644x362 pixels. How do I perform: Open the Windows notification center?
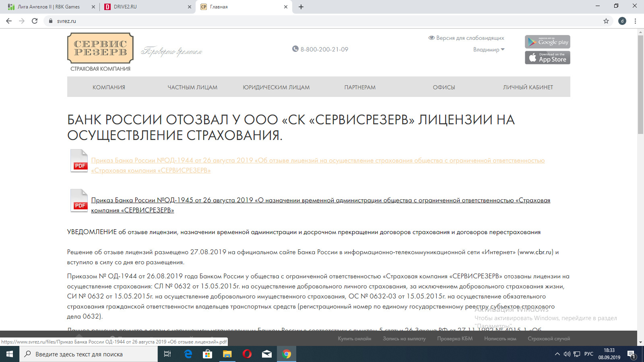[x=631, y=354]
